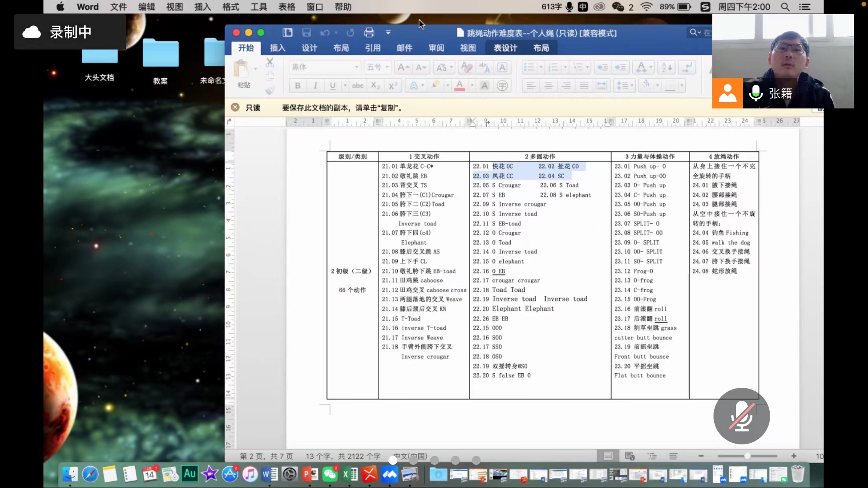
Task: Open the 表设计 ribbon tab
Action: [x=506, y=48]
